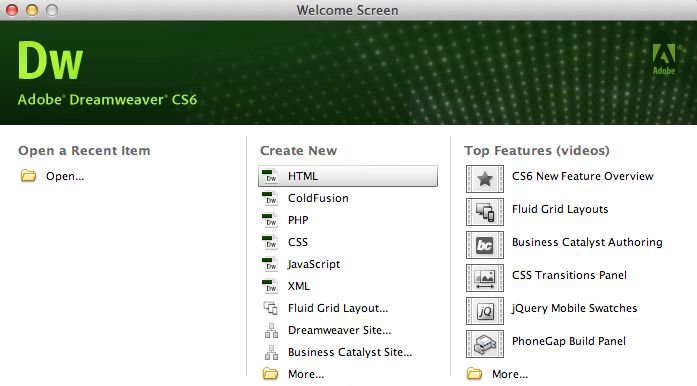The width and height of the screenshot is (697, 386).
Task: Click the Fluid Grid Layouts video thumbnail
Action: pos(485,212)
